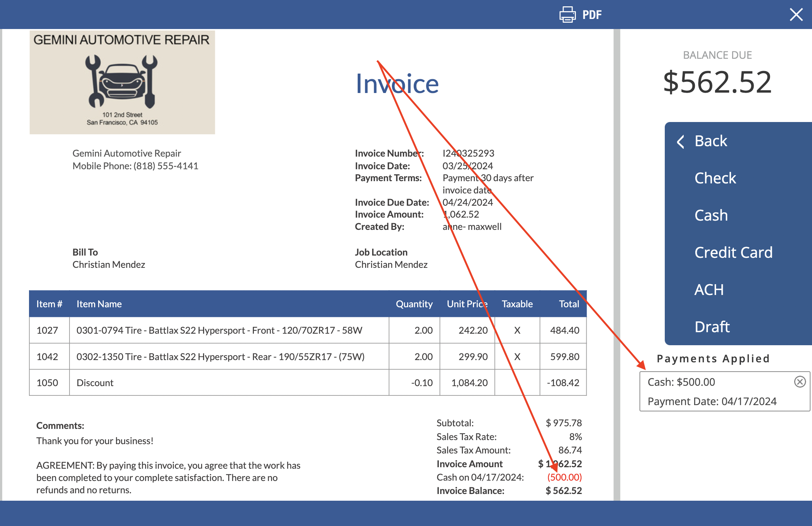Click the Invoice title heading
This screenshot has width=812, height=526.
point(397,83)
